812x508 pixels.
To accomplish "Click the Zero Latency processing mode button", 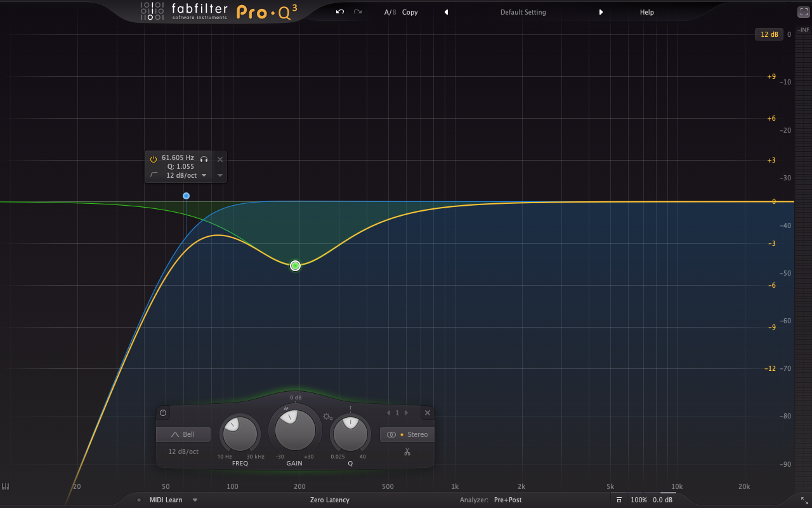I will pos(329,500).
